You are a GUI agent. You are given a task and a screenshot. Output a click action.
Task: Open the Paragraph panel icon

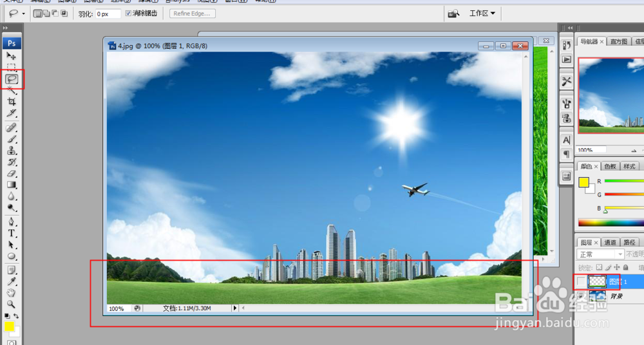[x=566, y=154]
